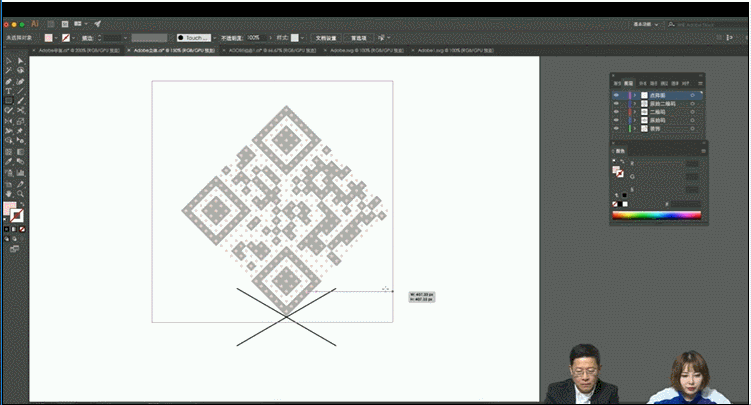The height and width of the screenshot is (405, 751).
Task: Expand the 装饰 layer
Action: (636, 128)
